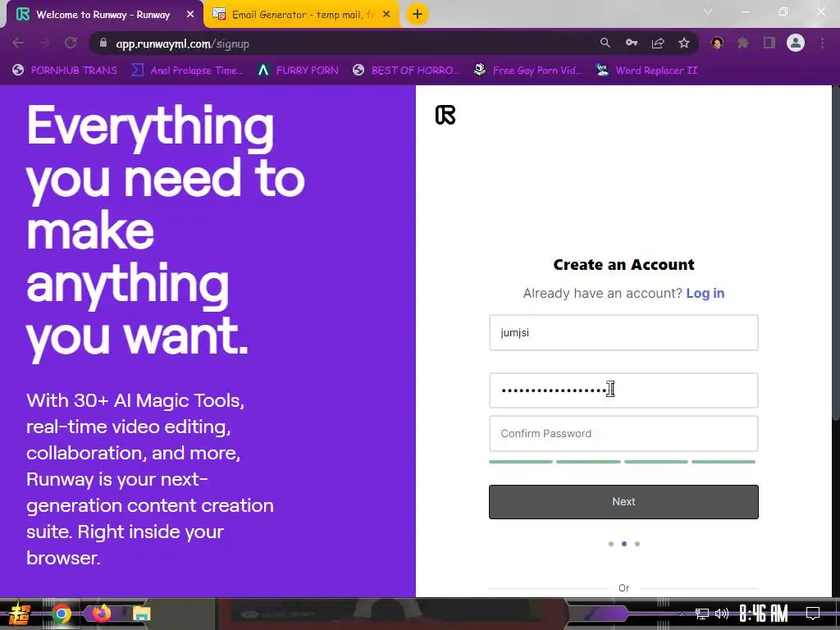Open the saved passwords key icon
Viewport: 840px width, 630px height.
coord(632,43)
